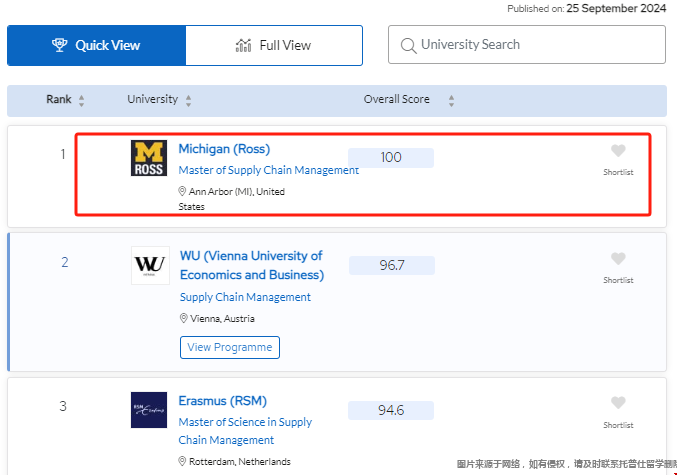The image size is (677, 475).
Task: Open WU Vienna University of Economics link
Action: click(x=252, y=265)
